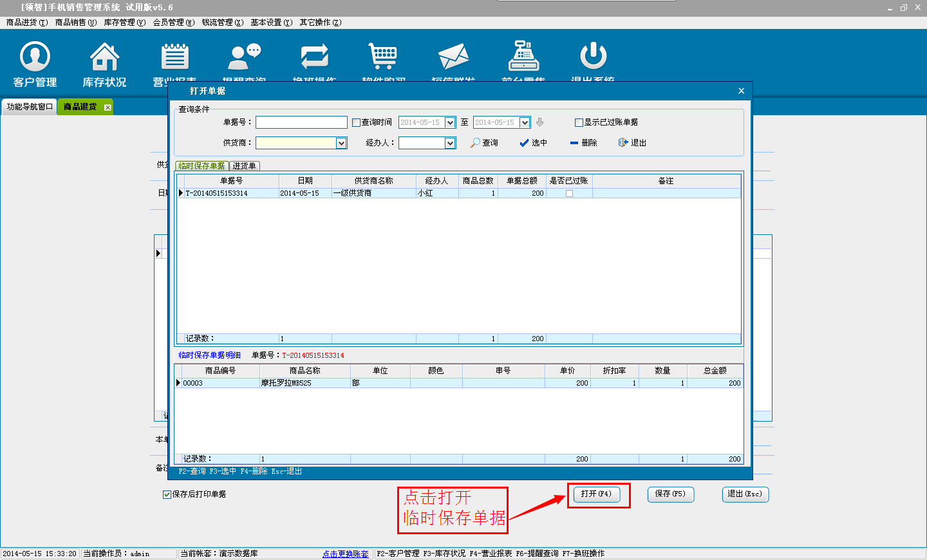Open 换班操作 shift change icon
The height and width of the screenshot is (560, 927).
[314, 58]
